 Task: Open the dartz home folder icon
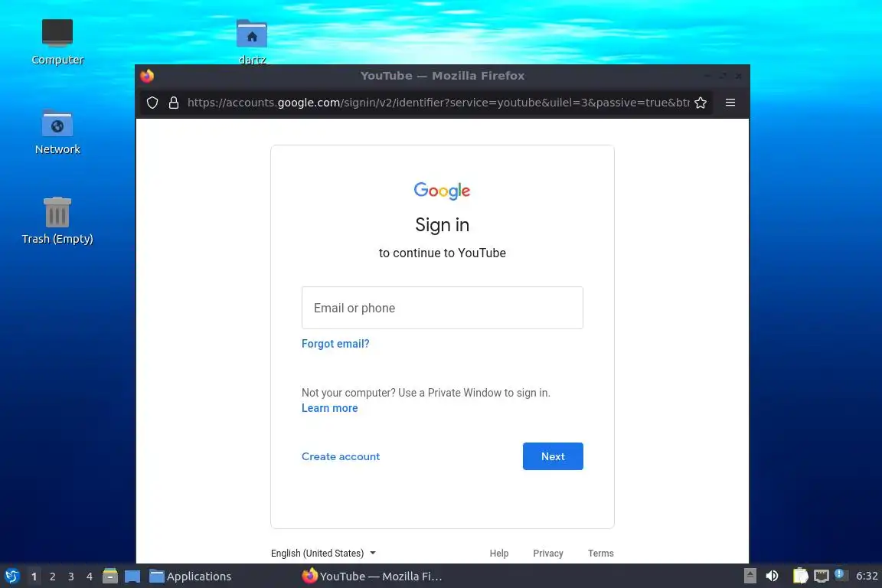coord(252,41)
